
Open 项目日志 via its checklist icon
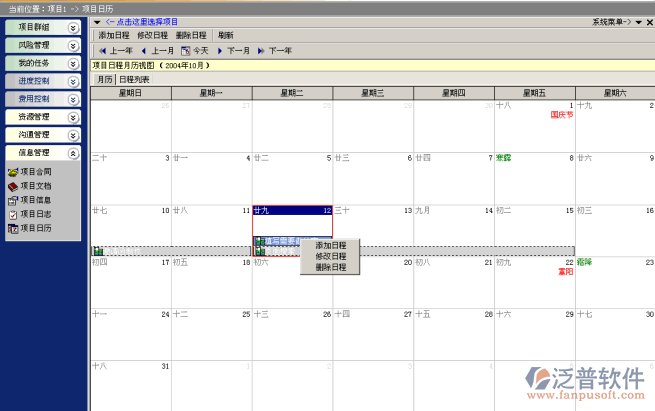12,214
